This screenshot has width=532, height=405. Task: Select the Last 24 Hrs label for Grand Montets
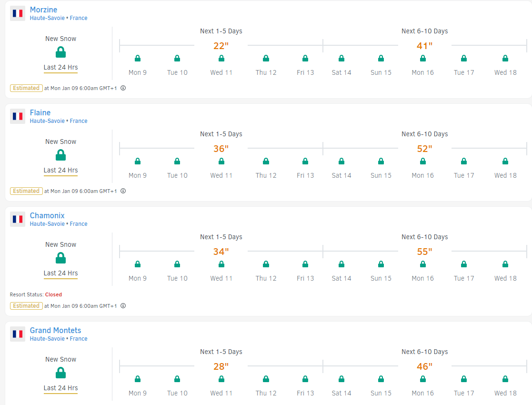point(60,388)
